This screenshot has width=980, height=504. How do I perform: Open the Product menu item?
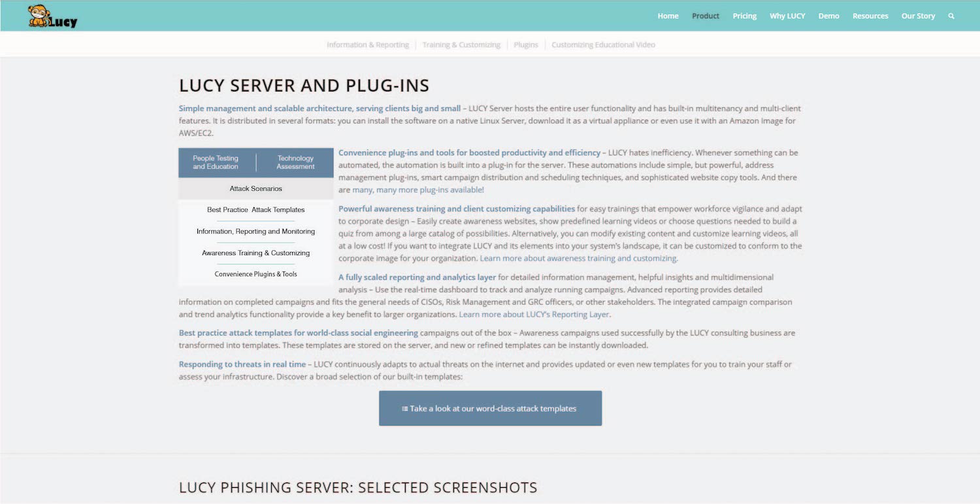click(x=706, y=16)
